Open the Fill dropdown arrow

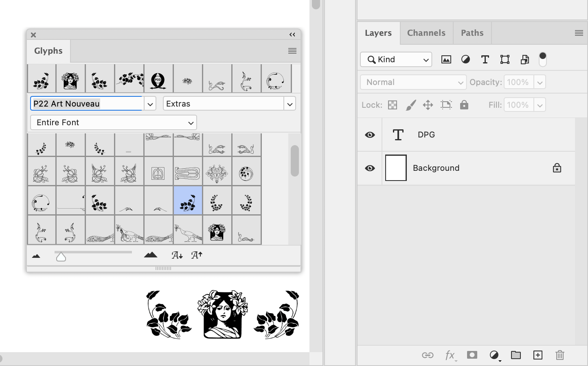(540, 105)
